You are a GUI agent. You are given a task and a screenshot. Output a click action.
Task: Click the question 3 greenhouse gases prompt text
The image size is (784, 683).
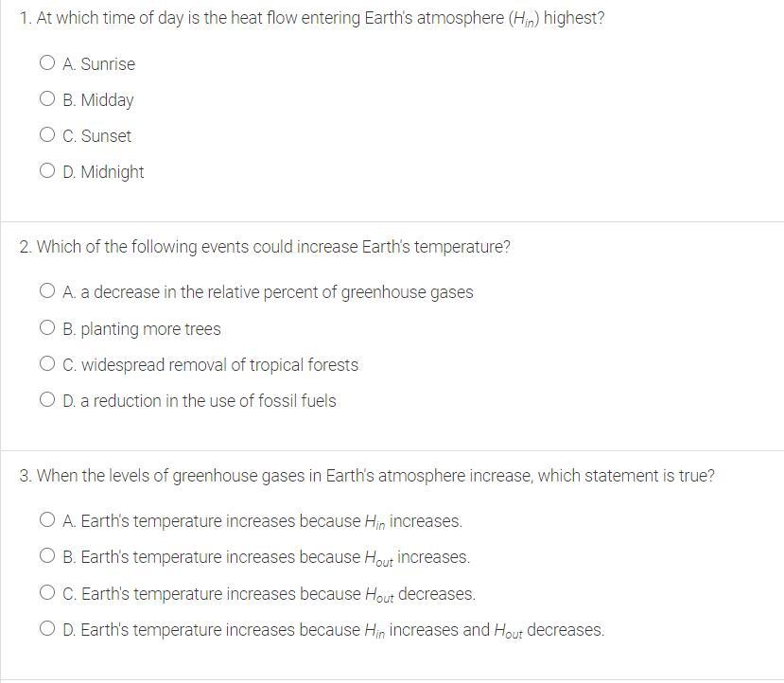pyautogui.click(x=367, y=476)
